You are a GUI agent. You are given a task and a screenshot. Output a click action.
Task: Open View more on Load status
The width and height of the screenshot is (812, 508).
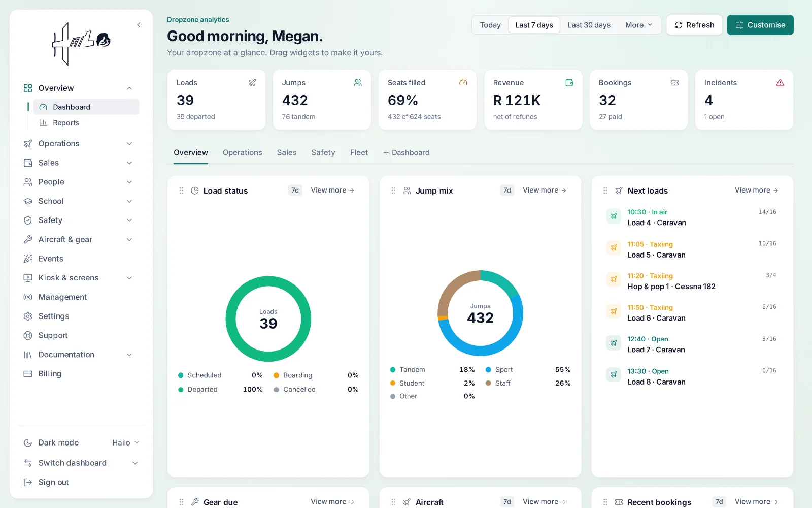click(x=332, y=190)
